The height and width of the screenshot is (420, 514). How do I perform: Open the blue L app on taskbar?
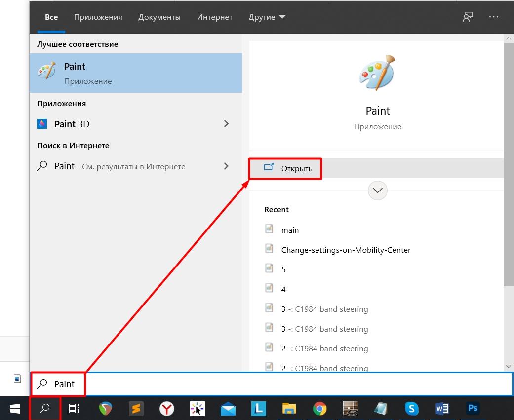coord(259,409)
